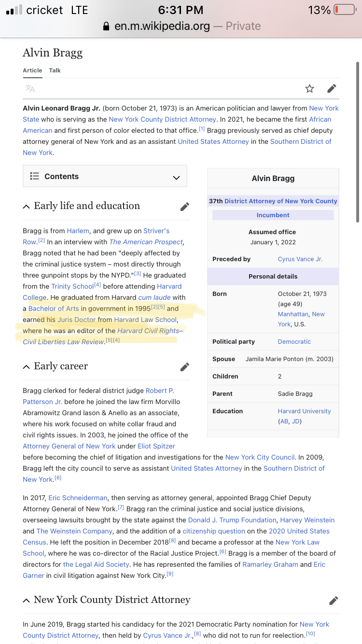362x644 pixels.
Task: Open the Trinity School link
Action: (x=72, y=286)
